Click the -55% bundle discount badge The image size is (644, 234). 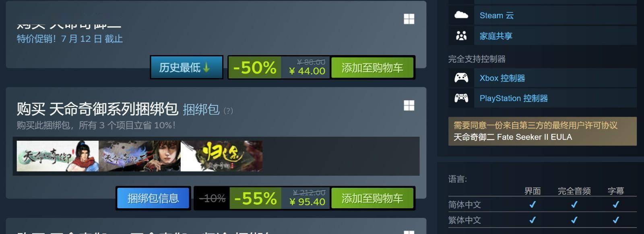point(255,198)
